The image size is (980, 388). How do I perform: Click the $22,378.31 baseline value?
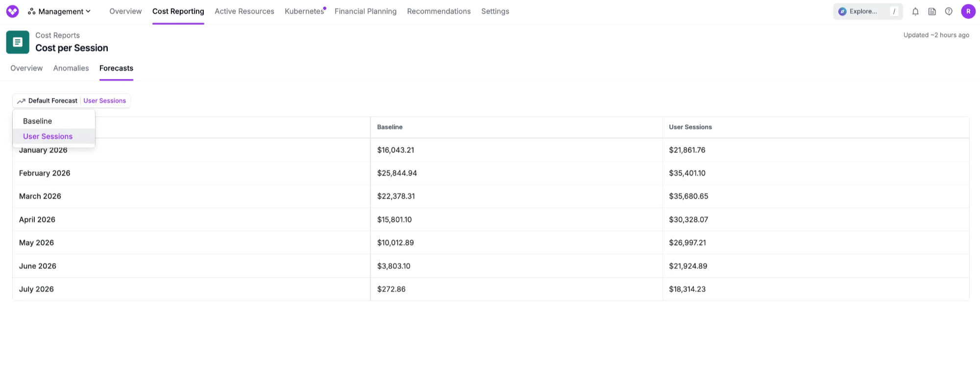pos(396,196)
